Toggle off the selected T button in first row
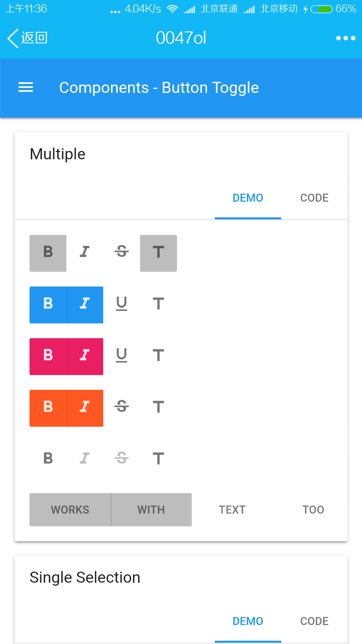This screenshot has width=362, height=644. click(x=158, y=253)
